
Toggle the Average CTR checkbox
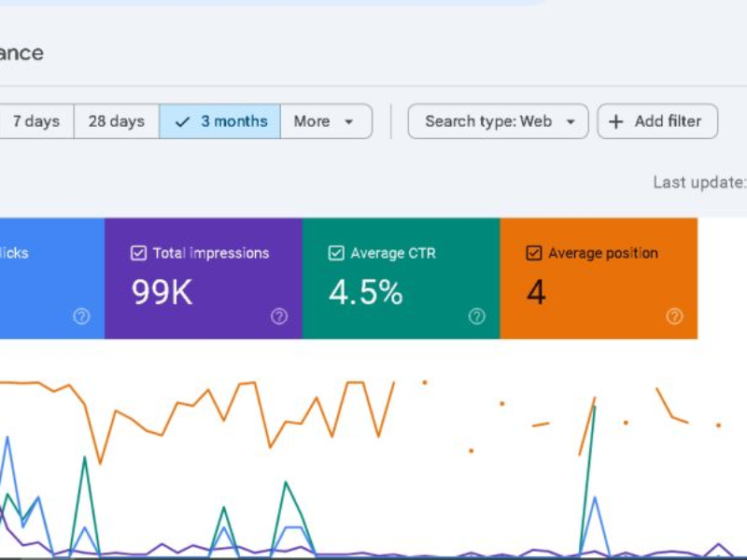pyautogui.click(x=336, y=253)
